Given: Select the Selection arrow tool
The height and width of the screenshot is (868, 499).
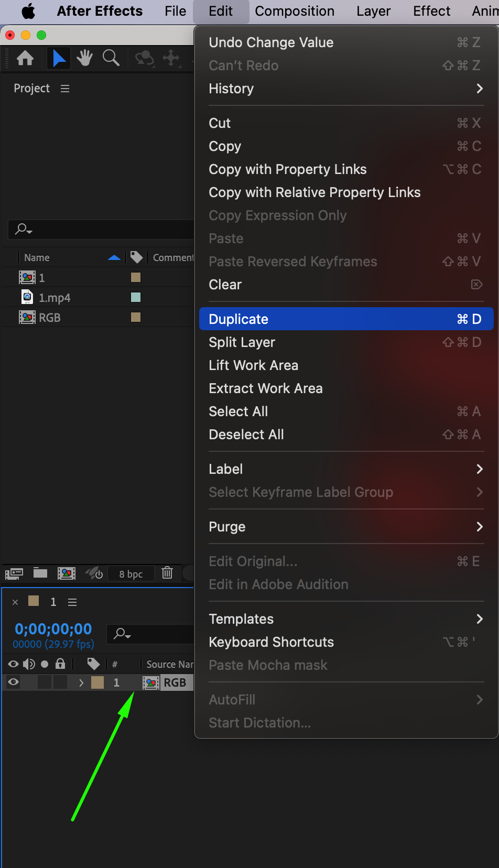Looking at the screenshot, I should pos(59,58).
